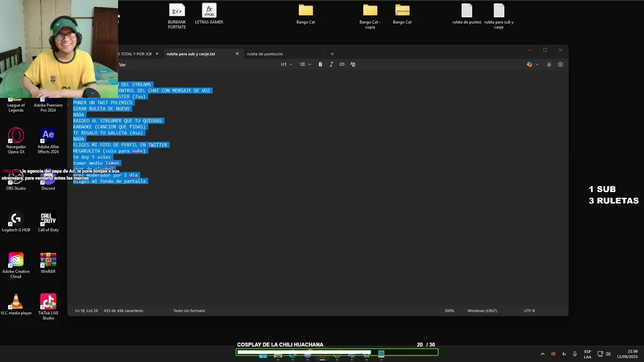Toggle italic formatting in Notepad toolbar

tap(331, 64)
